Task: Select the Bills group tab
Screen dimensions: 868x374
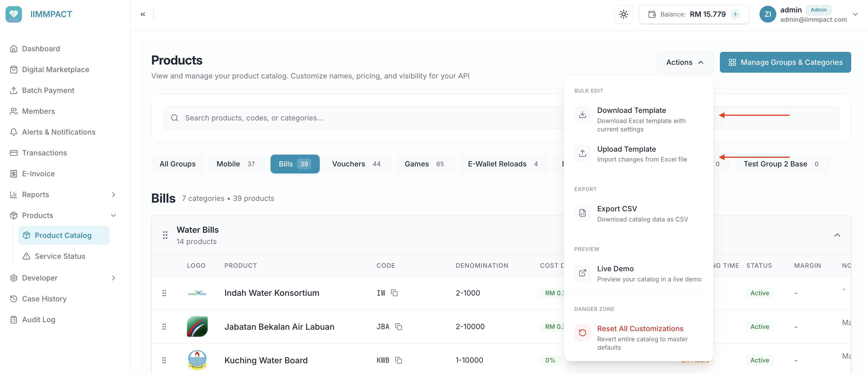Action: [x=295, y=164]
